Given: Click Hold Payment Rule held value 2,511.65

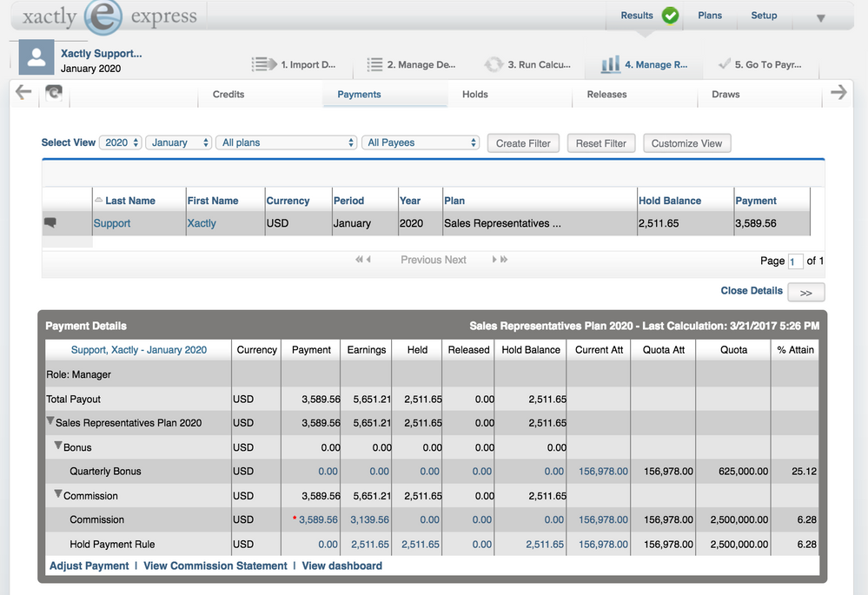Looking at the screenshot, I should coord(421,544).
